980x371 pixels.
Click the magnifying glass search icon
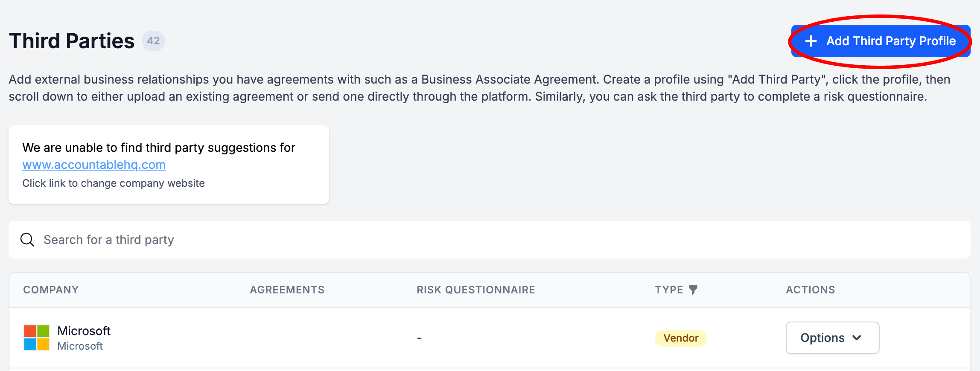tap(27, 240)
